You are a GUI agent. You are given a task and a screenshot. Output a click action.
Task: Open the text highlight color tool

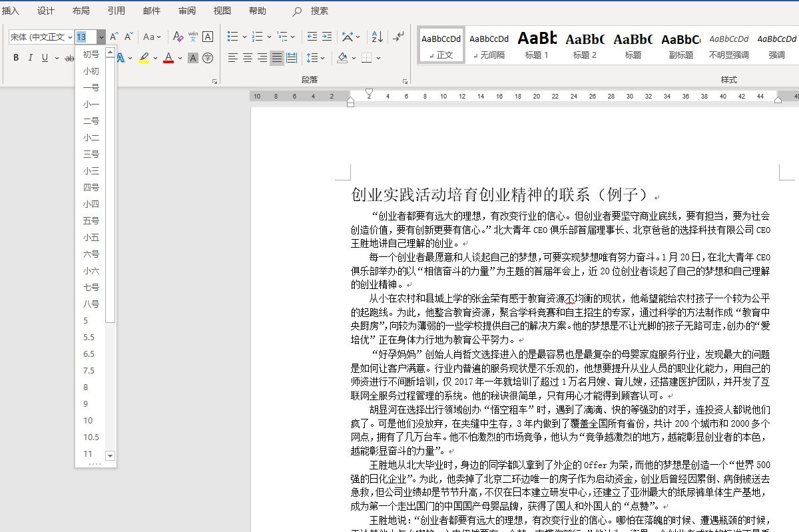(x=144, y=57)
